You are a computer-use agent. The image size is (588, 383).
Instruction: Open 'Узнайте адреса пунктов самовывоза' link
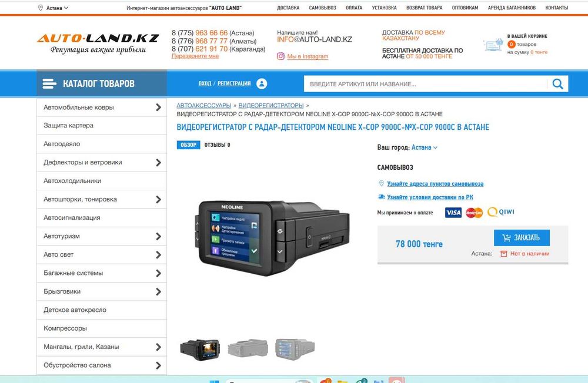435,184
